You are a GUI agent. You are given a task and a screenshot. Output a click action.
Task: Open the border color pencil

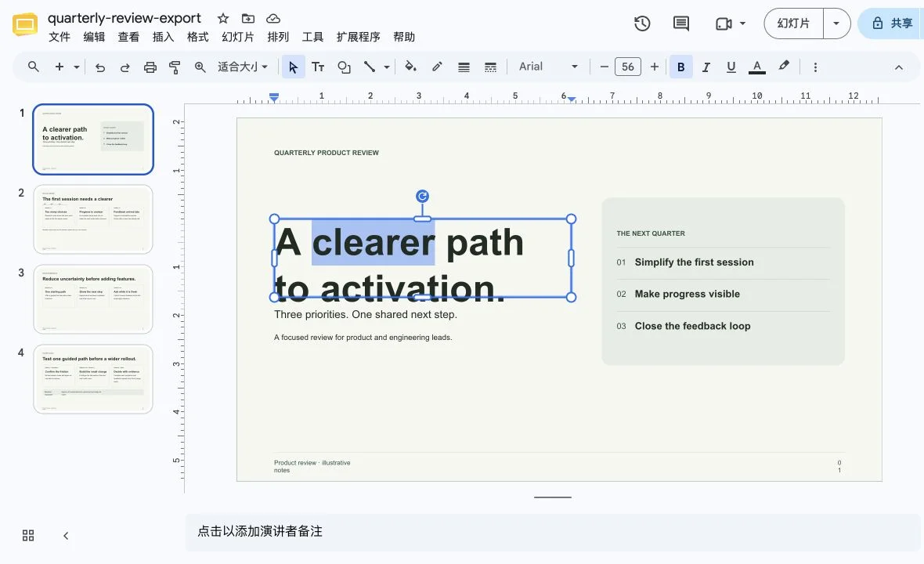click(437, 67)
